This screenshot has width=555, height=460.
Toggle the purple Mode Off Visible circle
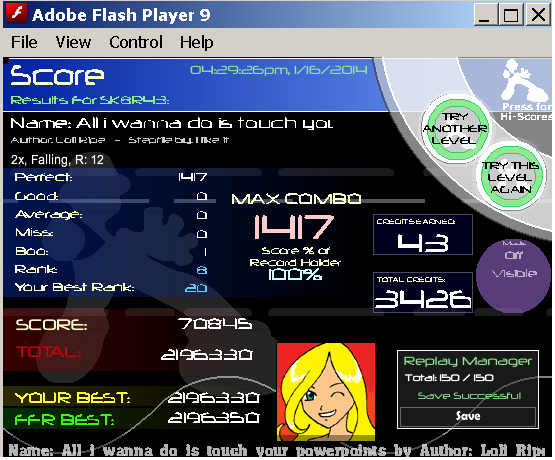click(513, 276)
